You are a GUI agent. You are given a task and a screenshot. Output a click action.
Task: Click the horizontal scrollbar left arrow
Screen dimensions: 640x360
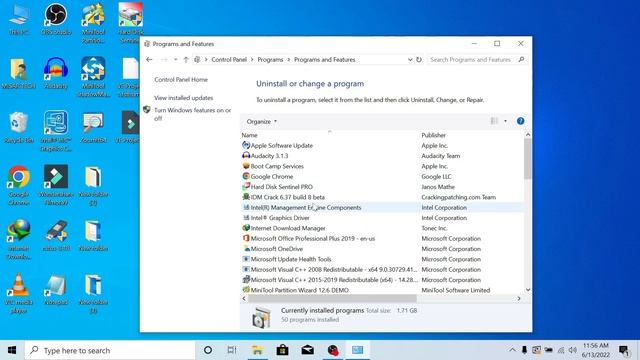pos(244,298)
